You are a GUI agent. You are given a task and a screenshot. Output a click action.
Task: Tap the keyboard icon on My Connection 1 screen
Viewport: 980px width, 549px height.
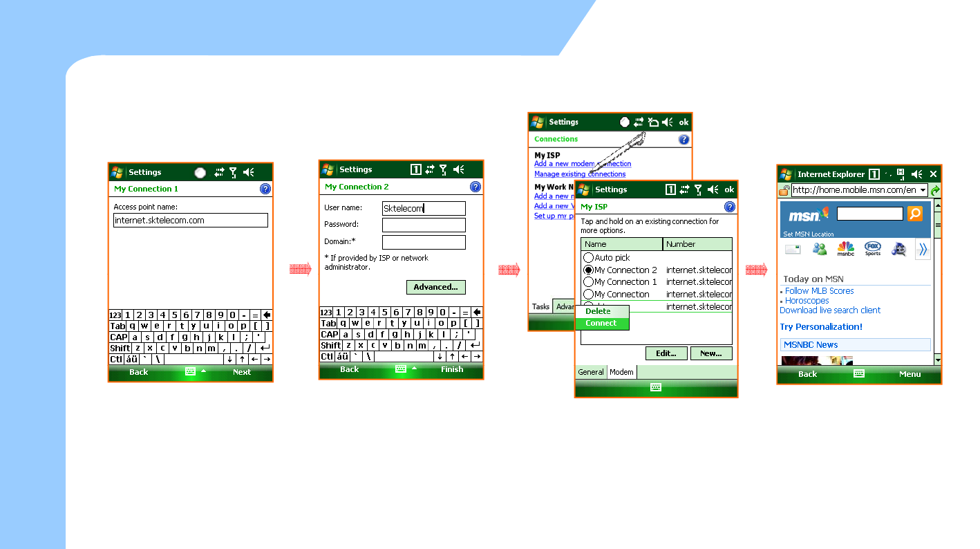click(190, 372)
